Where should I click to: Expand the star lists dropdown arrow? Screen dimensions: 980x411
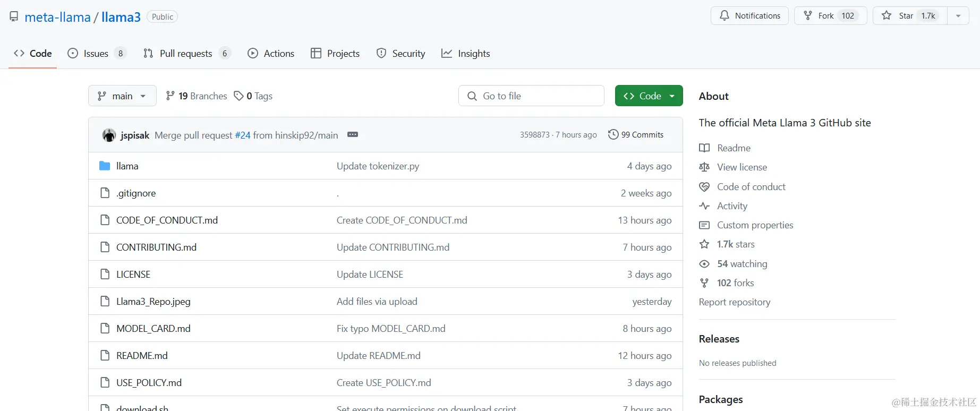coord(958,15)
